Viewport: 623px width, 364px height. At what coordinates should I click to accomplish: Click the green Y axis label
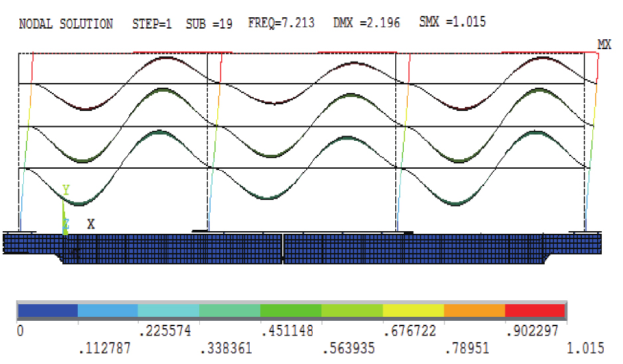coord(66,190)
